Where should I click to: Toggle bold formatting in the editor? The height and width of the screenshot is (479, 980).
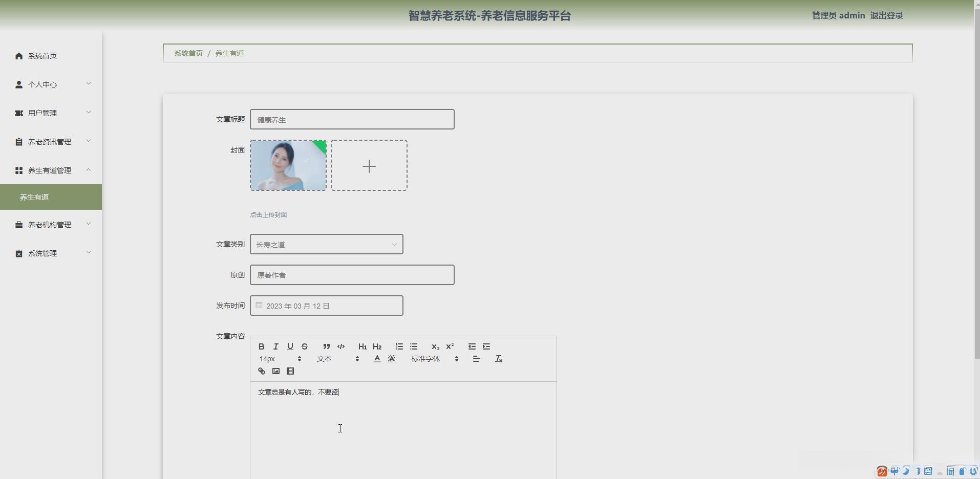point(261,346)
